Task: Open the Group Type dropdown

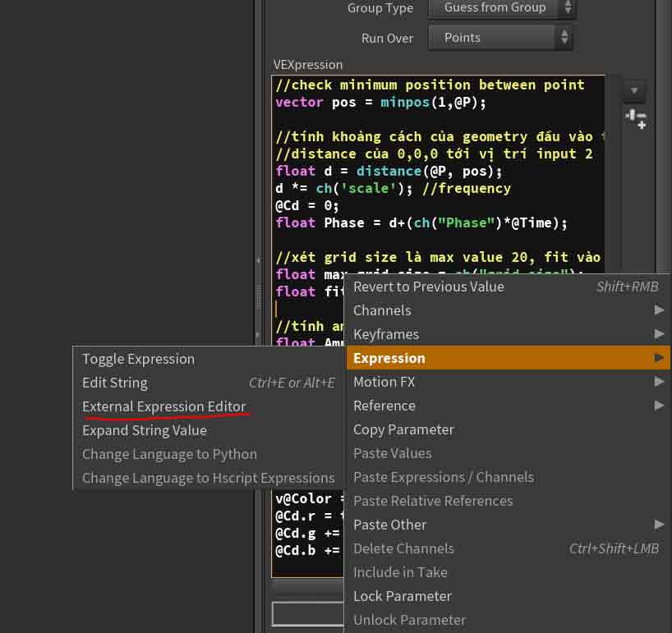Action: click(x=502, y=7)
